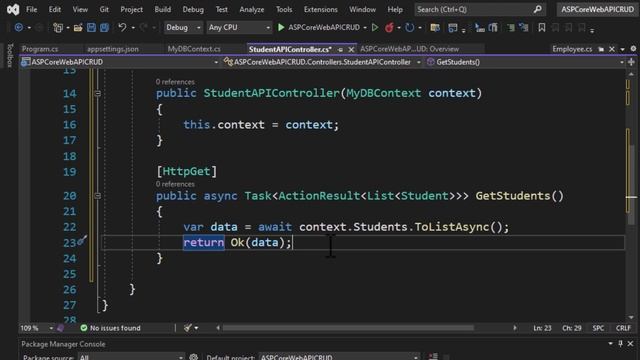
Task: Toggle a bookmark with Bookmark icon
Action: point(542,27)
